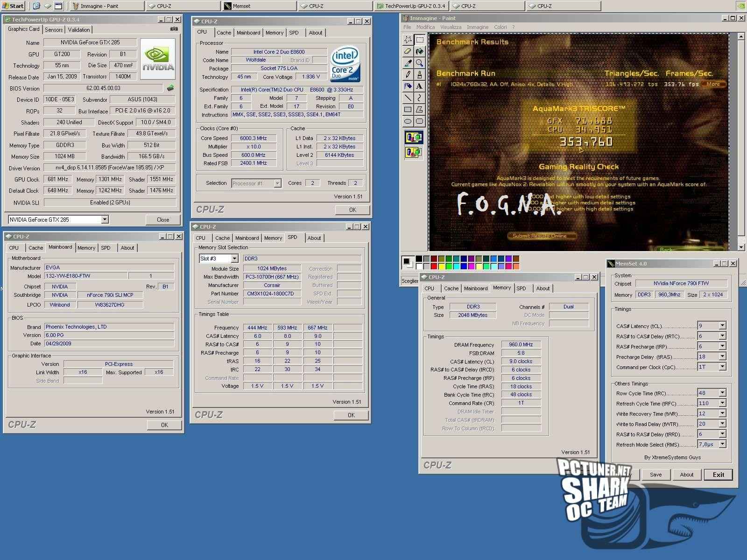Switch to the Sensors tab in GPU-Z
The width and height of the screenshot is (747, 560).
(54, 29)
